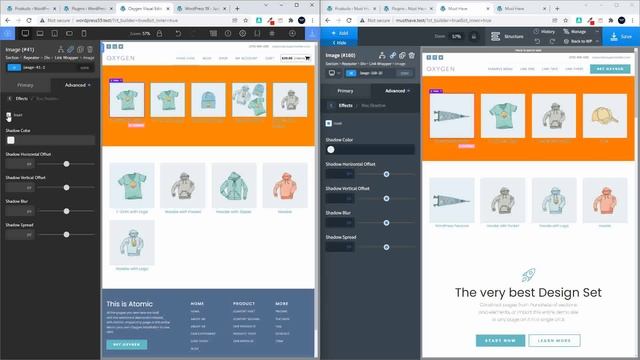Click the link icon for Image (#160)
640x360 pixels.
392,55
